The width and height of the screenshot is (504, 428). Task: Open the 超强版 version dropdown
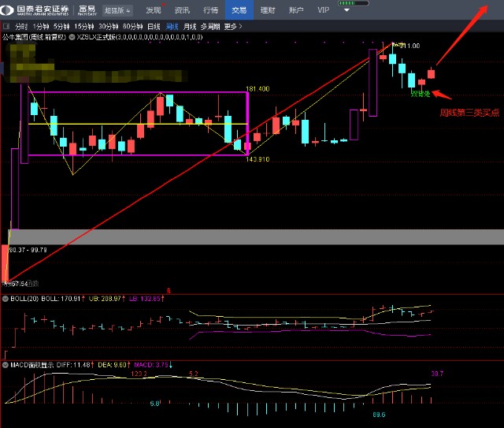117,10
